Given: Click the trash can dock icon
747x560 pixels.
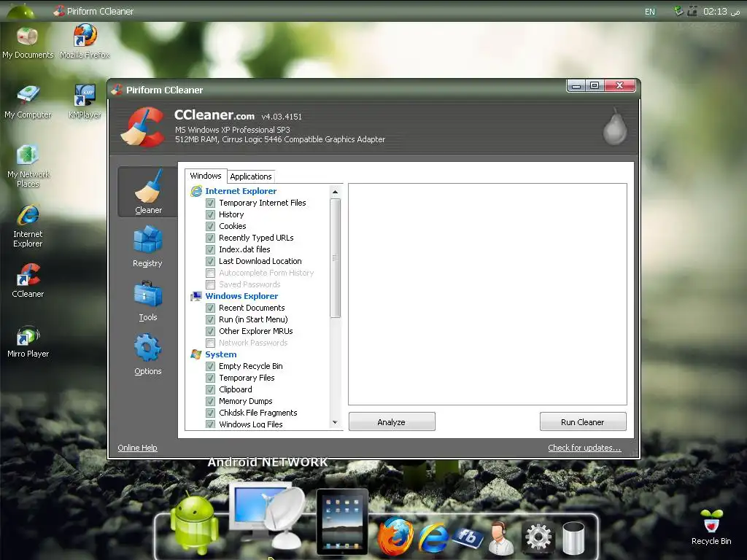Looking at the screenshot, I should tap(573, 538).
